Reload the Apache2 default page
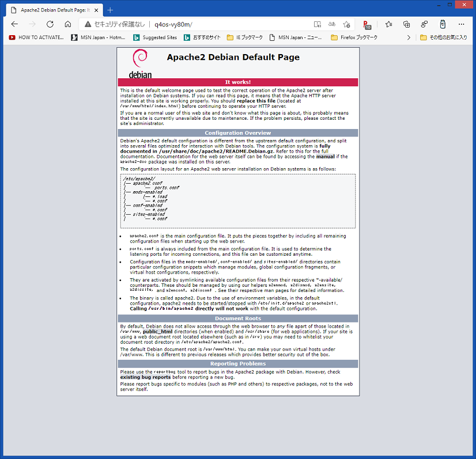 click(50, 24)
